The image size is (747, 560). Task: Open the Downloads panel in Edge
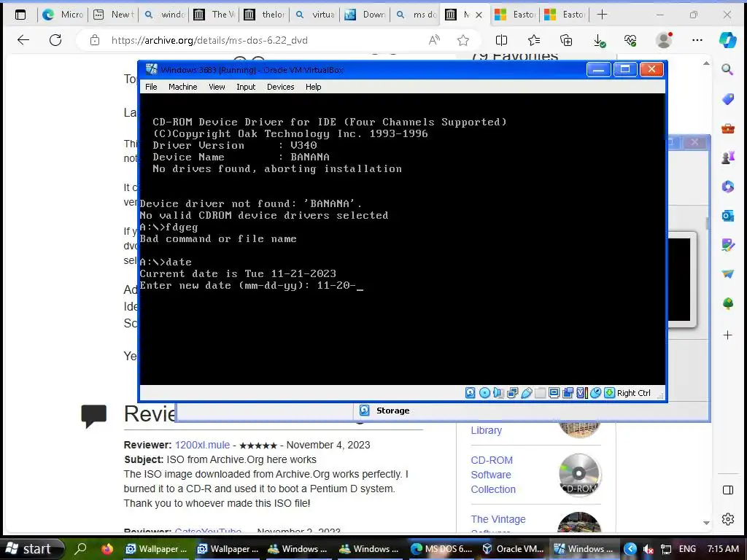(599, 41)
